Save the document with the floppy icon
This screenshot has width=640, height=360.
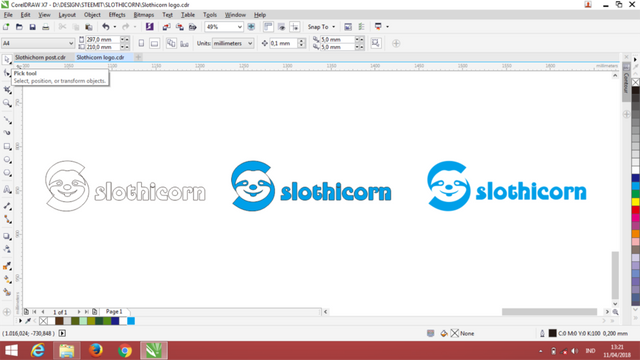pyautogui.click(x=32, y=27)
